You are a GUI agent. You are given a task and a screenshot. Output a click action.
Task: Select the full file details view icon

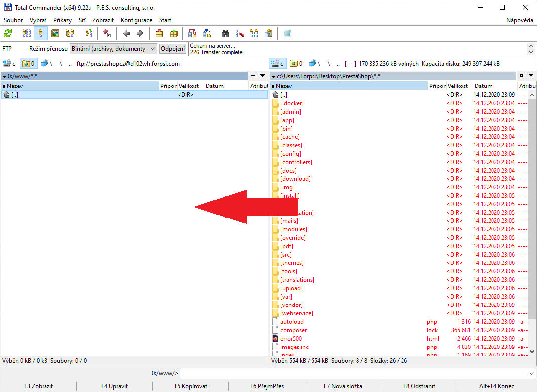click(41, 33)
